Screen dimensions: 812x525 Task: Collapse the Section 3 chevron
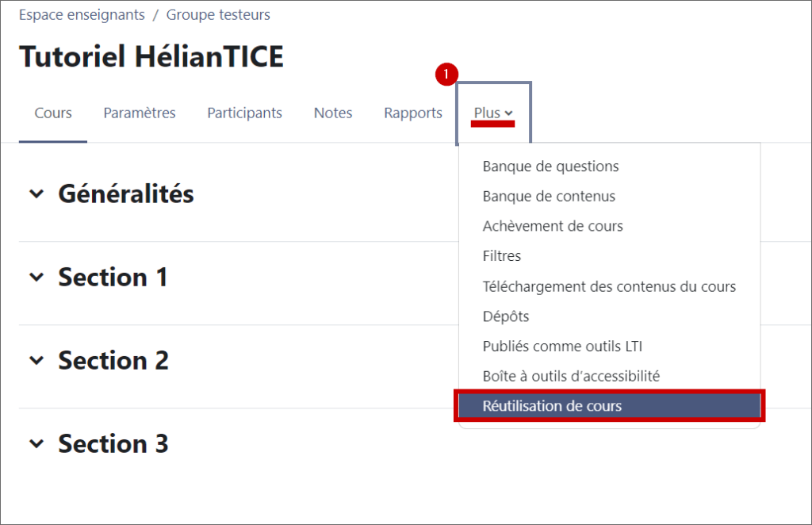36,444
